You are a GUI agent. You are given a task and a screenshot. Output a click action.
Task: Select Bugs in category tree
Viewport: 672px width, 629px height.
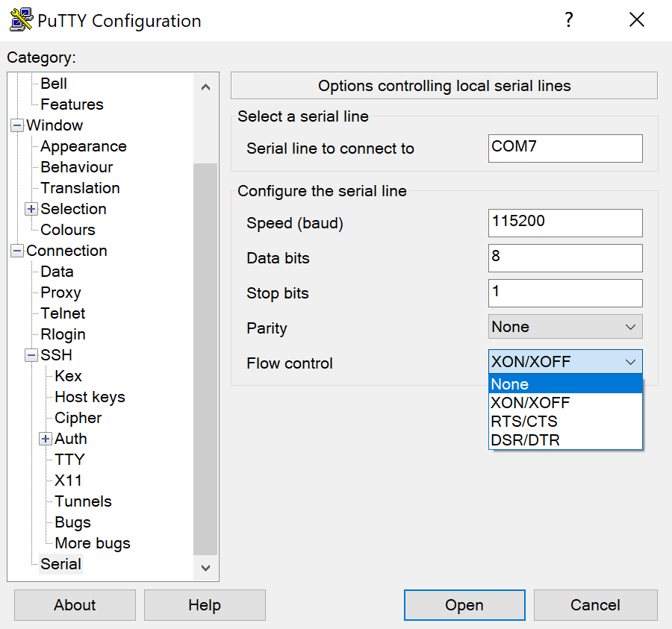[x=73, y=522]
